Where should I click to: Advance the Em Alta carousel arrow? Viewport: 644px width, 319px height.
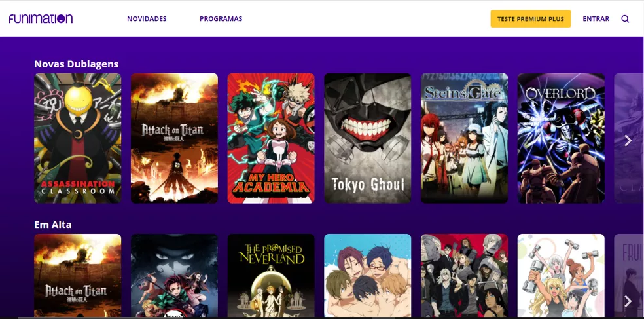[628, 301]
